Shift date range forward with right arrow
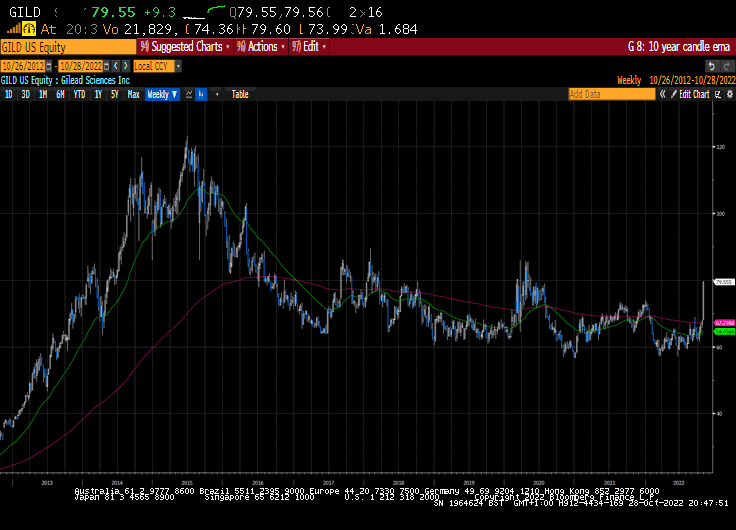Image resolution: width=736 pixels, height=530 pixels. pyautogui.click(x=125, y=66)
